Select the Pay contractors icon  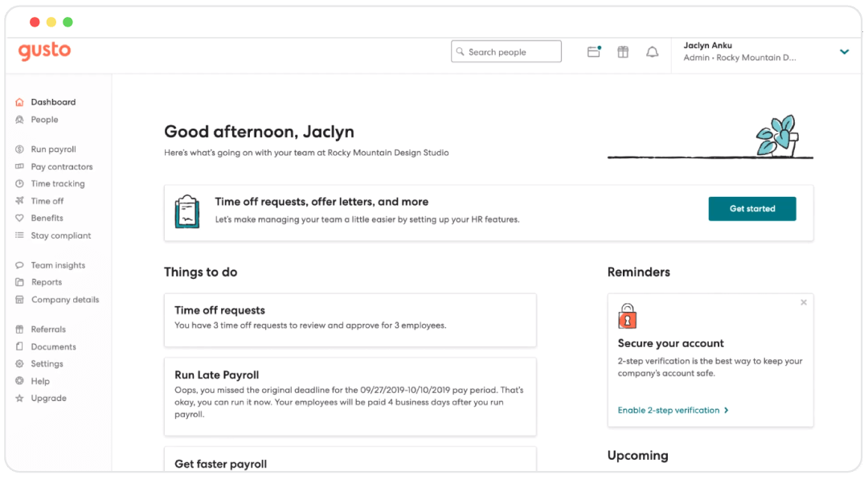pos(18,166)
